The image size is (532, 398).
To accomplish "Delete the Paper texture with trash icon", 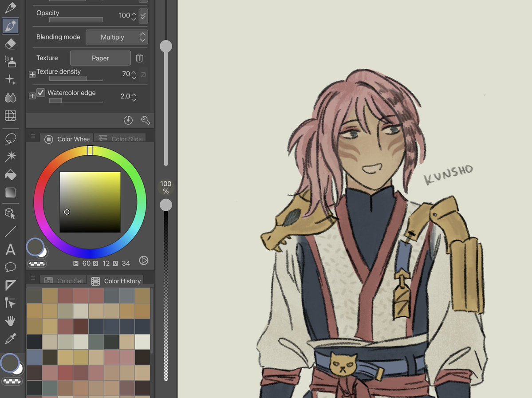I will [139, 58].
